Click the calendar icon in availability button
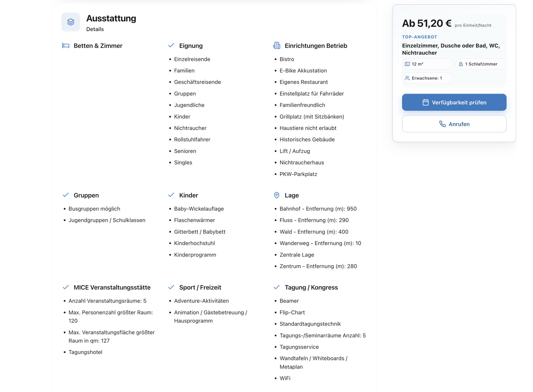The height and width of the screenshot is (392, 533). [425, 102]
